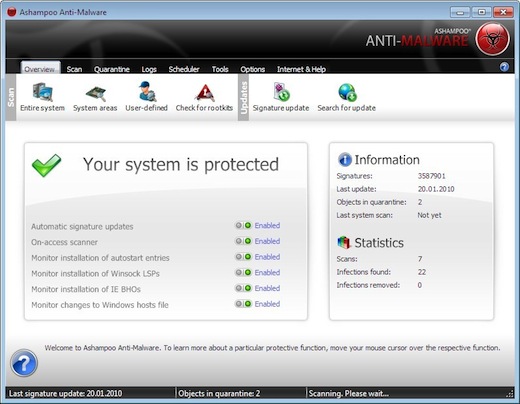Click the green protected checkmark icon
520x404 pixels.
pos(46,165)
